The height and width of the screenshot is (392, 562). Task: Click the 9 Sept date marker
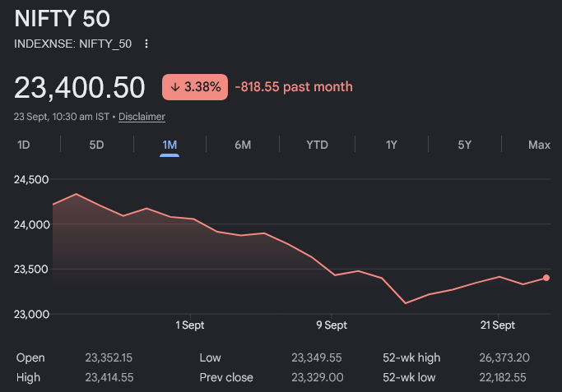tap(332, 325)
